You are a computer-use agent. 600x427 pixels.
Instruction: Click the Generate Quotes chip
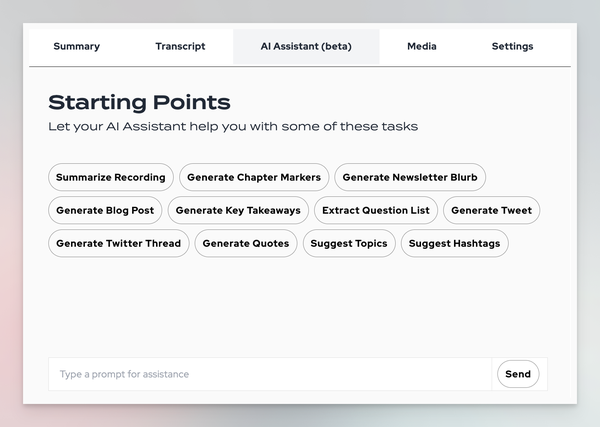tap(246, 243)
